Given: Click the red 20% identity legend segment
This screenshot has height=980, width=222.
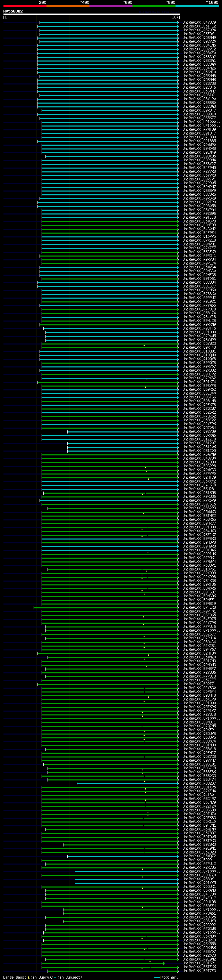Looking at the screenshot, I should point(25,6).
